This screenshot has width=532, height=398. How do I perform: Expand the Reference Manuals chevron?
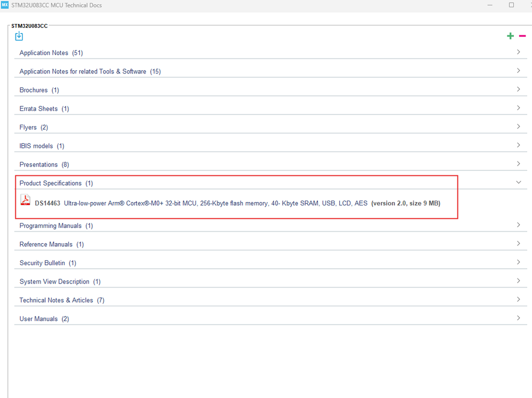[x=519, y=243]
